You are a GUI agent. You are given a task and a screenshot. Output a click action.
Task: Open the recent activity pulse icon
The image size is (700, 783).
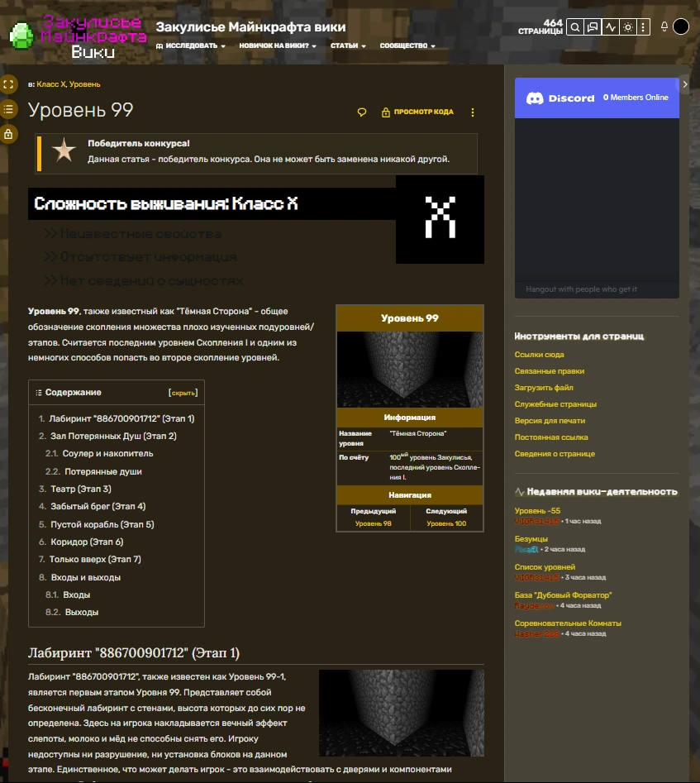(610, 27)
